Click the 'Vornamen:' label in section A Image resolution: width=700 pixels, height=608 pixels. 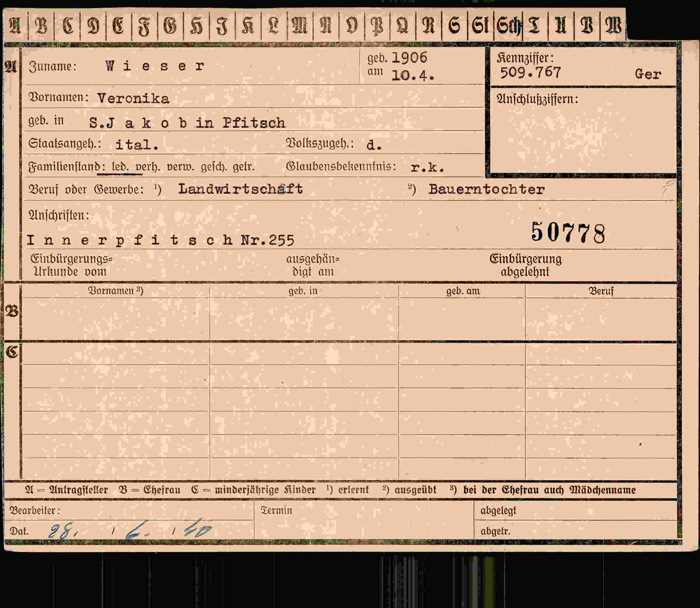tap(58, 98)
